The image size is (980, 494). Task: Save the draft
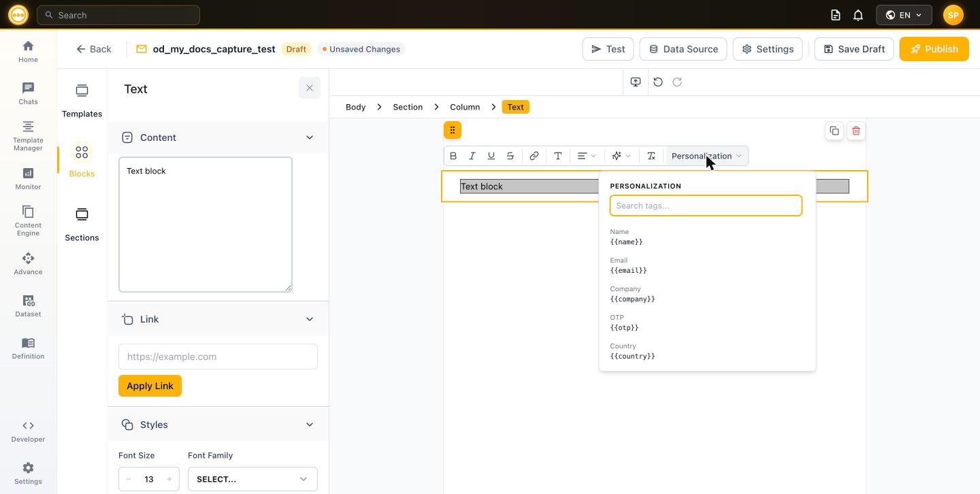pyautogui.click(x=854, y=49)
